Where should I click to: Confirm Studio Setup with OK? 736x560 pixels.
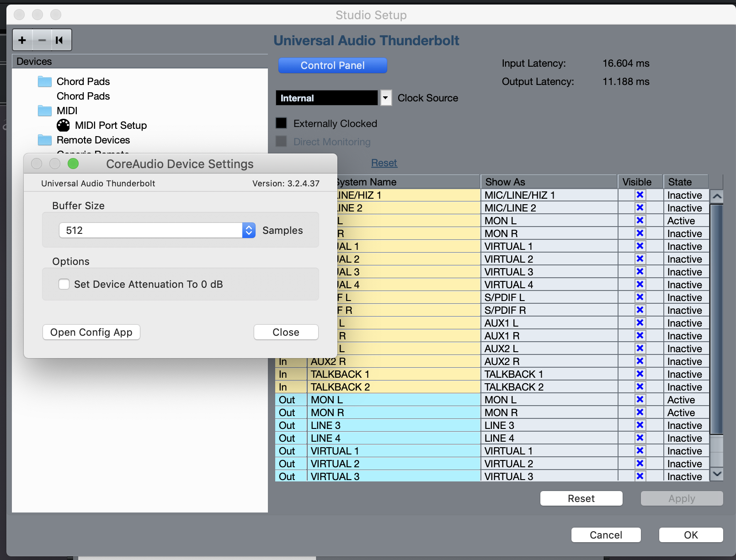691,535
